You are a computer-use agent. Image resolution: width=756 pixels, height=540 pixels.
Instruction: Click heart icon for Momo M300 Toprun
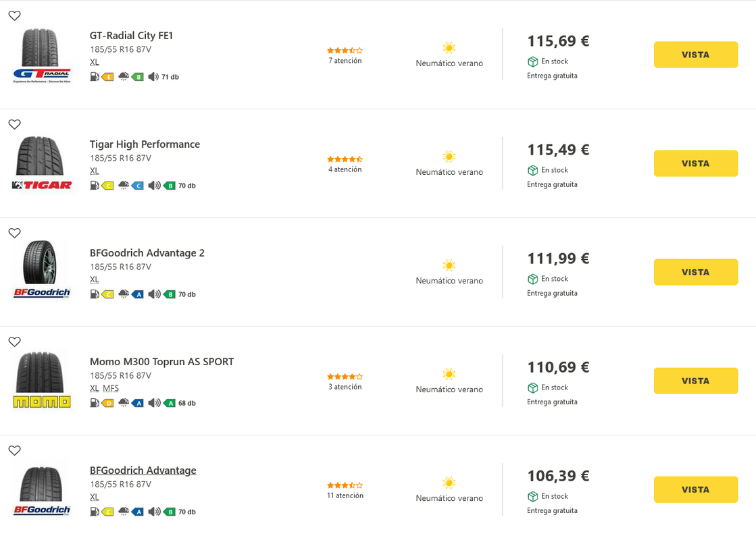click(x=14, y=342)
